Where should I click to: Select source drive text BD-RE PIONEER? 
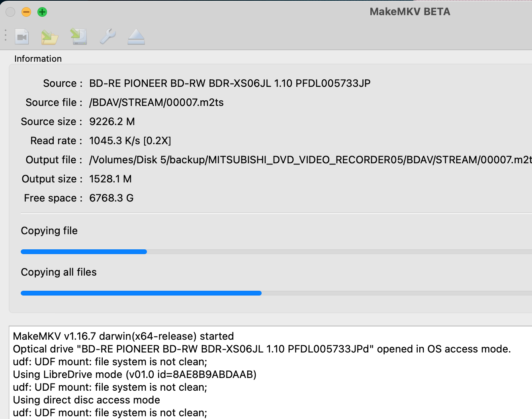click(x=230, y=83)
